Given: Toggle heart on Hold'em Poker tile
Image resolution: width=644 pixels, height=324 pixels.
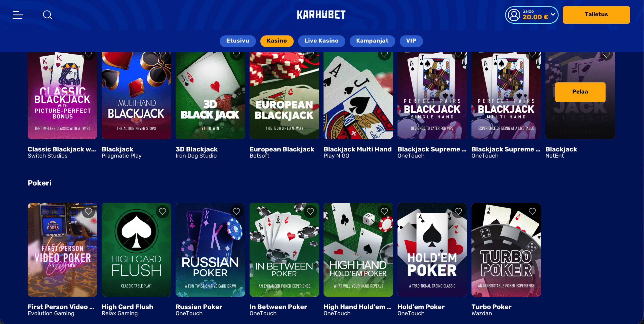Looking at the screenshot, I should click(x=458, y=211).
